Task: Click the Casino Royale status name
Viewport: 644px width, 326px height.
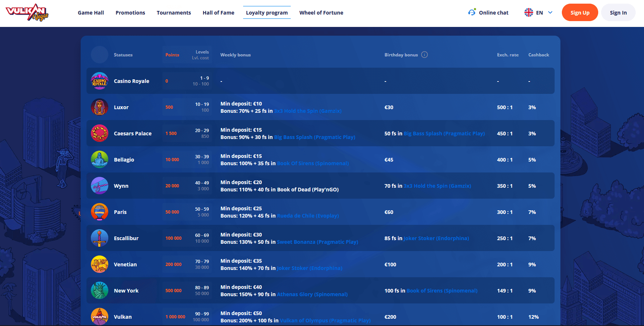Action: [x=132, y=81]
